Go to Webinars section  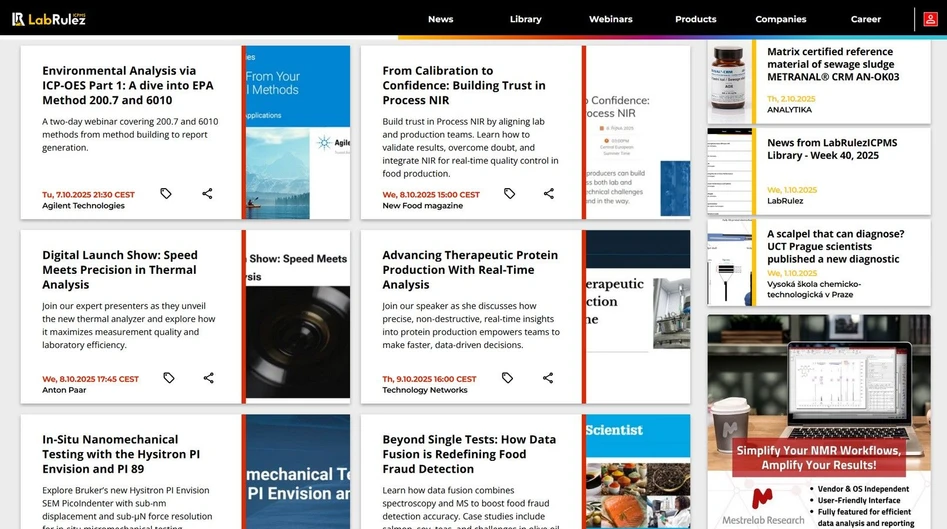611,19
